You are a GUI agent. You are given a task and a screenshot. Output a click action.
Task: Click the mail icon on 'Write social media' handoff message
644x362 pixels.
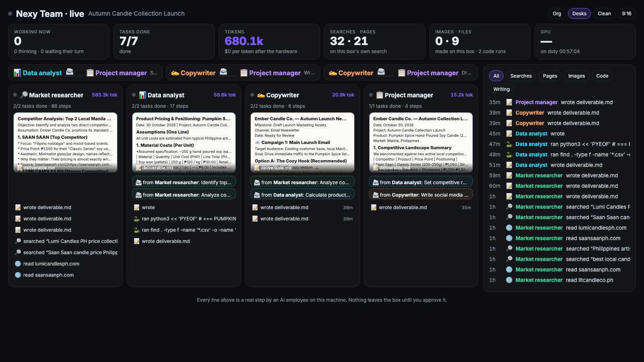click(x=376, y=195)
